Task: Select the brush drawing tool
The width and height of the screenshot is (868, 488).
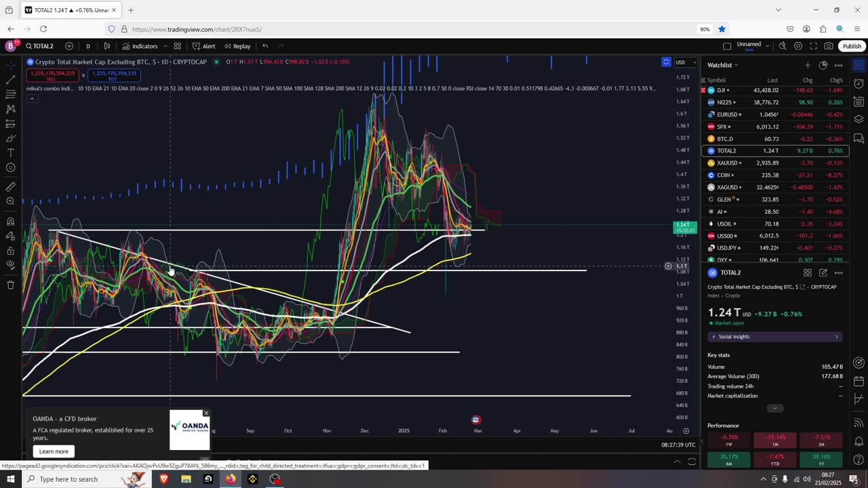Action: (10, 138)
